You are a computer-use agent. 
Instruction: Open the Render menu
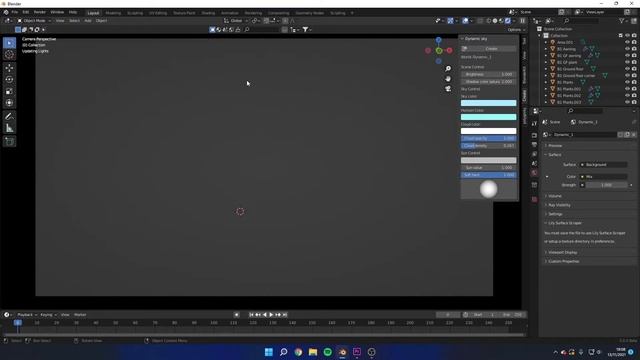click(x=40, y=12)
